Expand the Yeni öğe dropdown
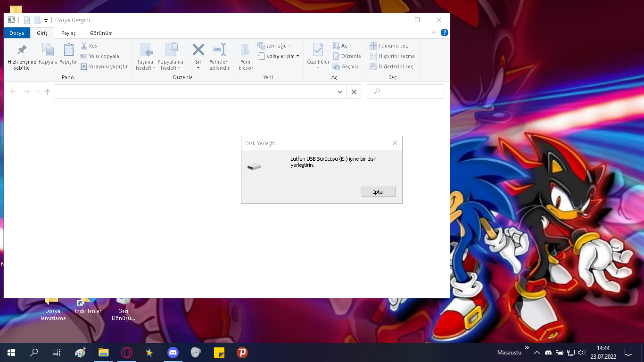The image size is (644, 362). (x=289, y=46)
